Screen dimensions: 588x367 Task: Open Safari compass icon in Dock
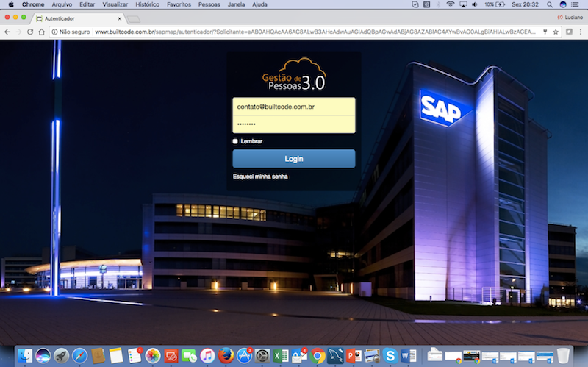[x=79, y=356]
